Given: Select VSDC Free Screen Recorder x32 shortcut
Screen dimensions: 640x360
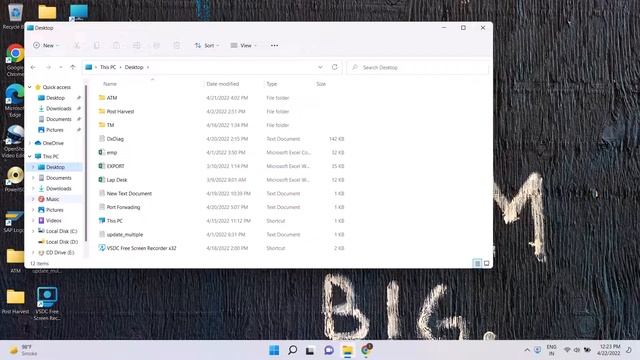Looking at the screenshot, I should pyautogui.click(x=222, y=248).
